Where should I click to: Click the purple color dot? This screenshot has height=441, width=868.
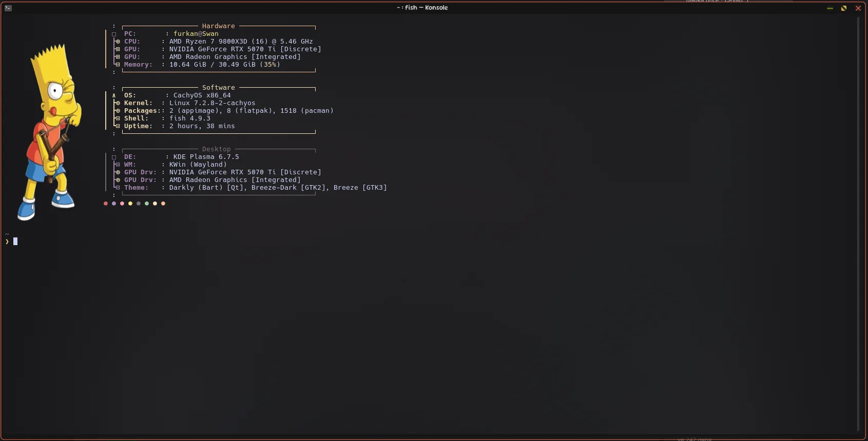point(114,204)
